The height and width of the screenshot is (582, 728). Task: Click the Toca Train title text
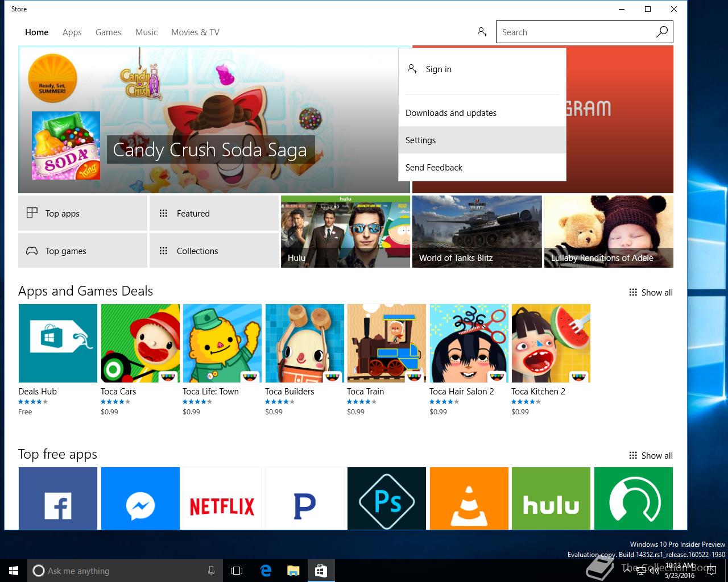(365, 391)
